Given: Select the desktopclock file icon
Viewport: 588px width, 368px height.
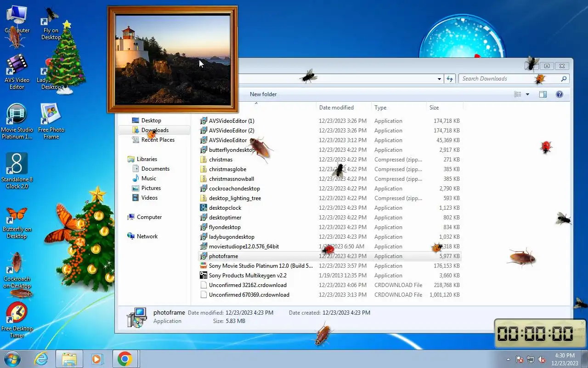Looking at the screenshot, I should tap(204, 208).
